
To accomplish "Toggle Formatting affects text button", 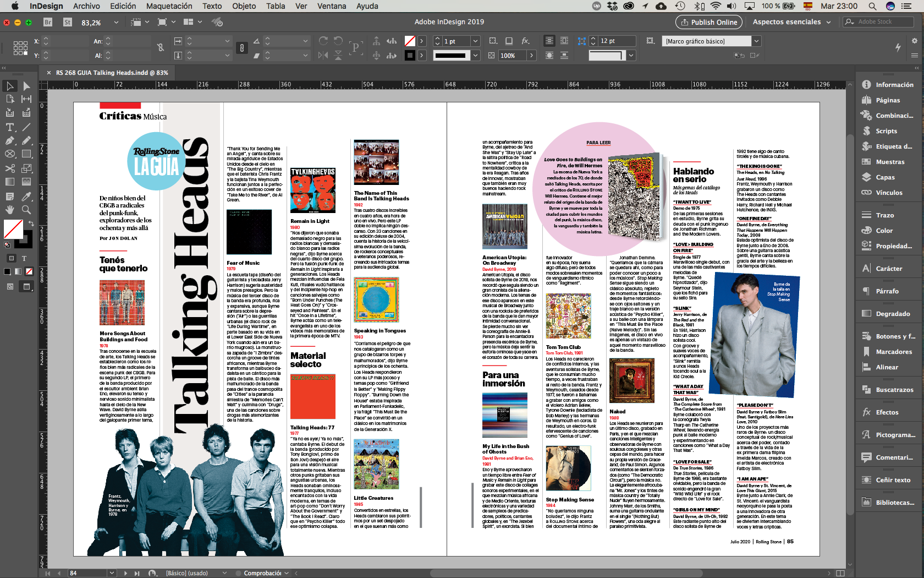I will click(24, 258).
